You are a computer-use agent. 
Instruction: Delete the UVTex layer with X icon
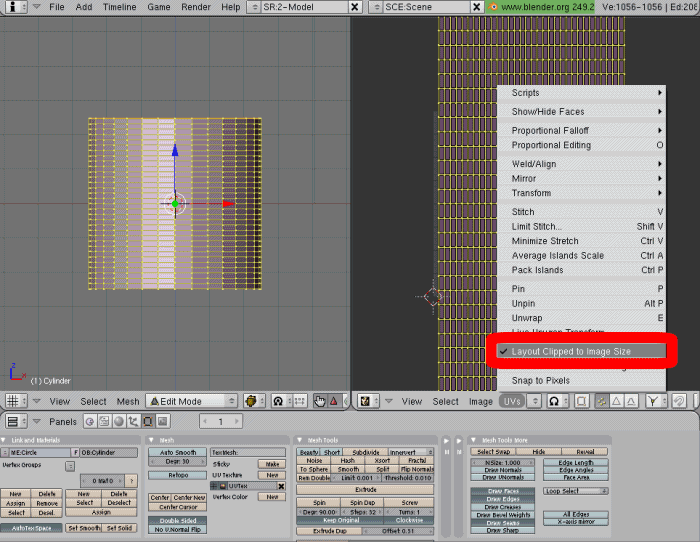[x=281, y=486]
